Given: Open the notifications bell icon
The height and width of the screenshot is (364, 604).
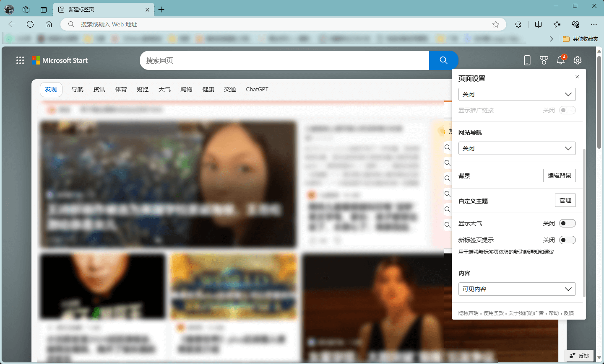Looking at the screenshot, I should coord(560,60).
